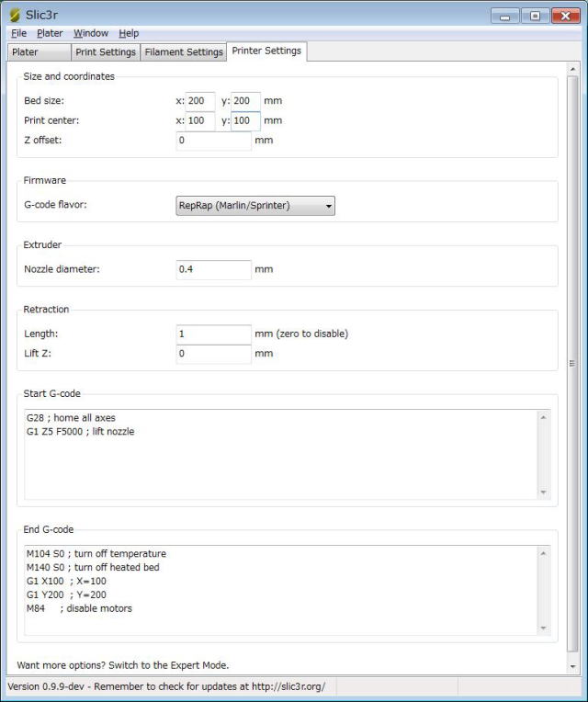Click main panel scrollbar down arrow
The image size is (588, 702).
click(x=572, y=667)
